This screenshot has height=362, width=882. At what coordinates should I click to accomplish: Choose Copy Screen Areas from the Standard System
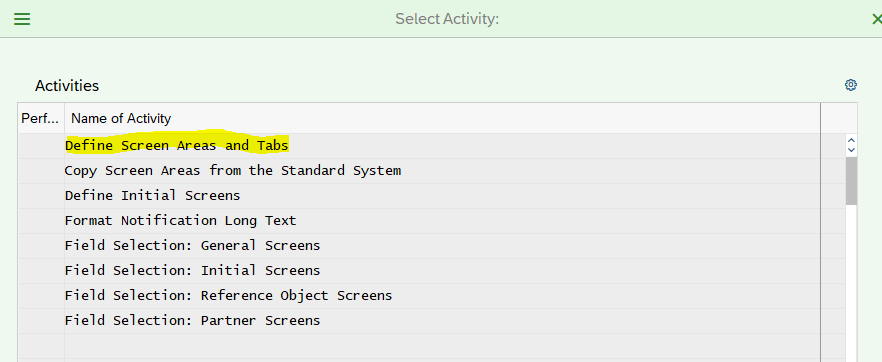pos(233,170)
